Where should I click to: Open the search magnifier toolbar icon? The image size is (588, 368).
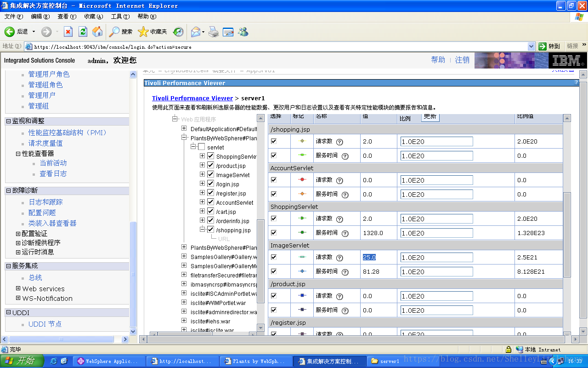coord(114,31)
